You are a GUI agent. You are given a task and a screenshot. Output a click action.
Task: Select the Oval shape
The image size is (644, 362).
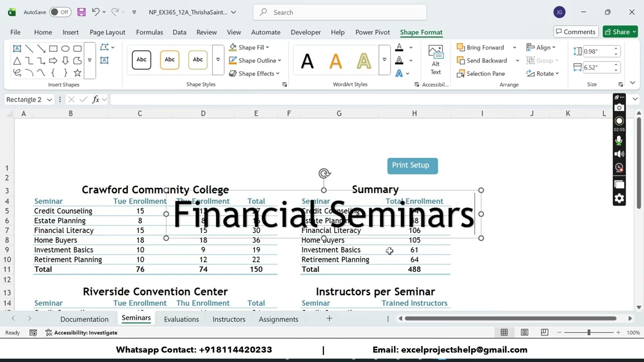pyautogui.click(x=65, y=49)
